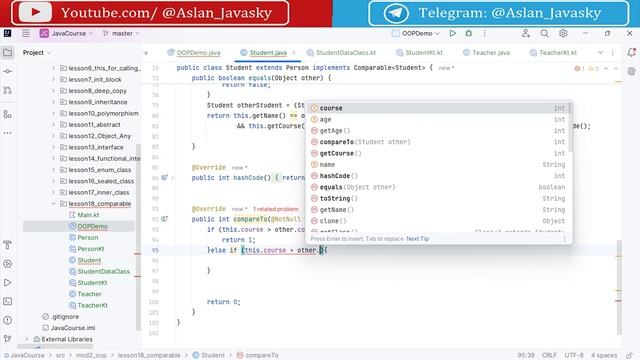Viewport: 640px width, 360px height.
Task: Click the project tree vertical scrollbar
Action: pyautogui.click(x=138, y=237)
